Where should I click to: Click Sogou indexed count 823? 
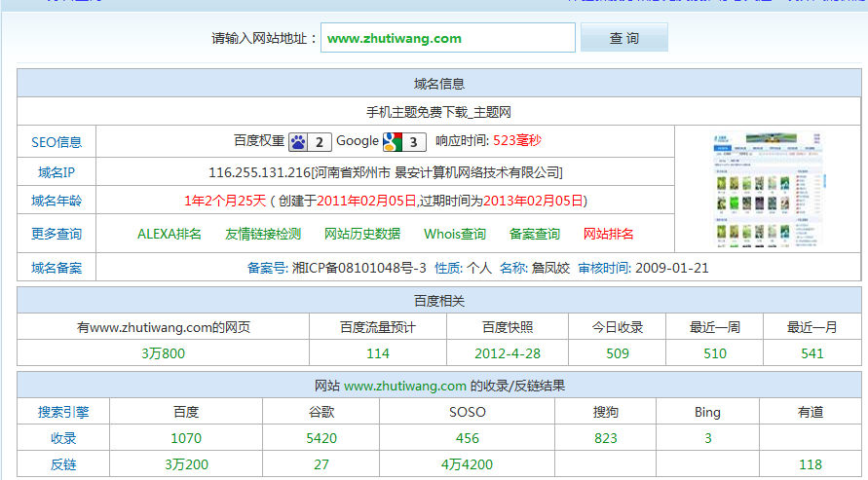[606, 438]
